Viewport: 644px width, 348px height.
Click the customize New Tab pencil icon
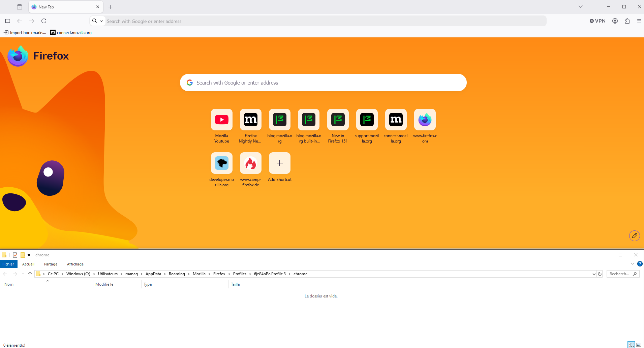(635, 236)
